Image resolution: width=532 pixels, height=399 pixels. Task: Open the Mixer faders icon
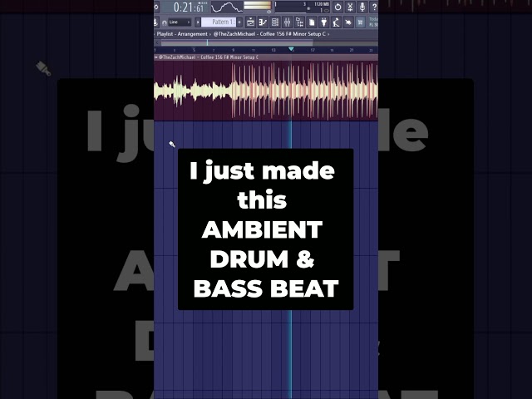click(x=287, y=22)
